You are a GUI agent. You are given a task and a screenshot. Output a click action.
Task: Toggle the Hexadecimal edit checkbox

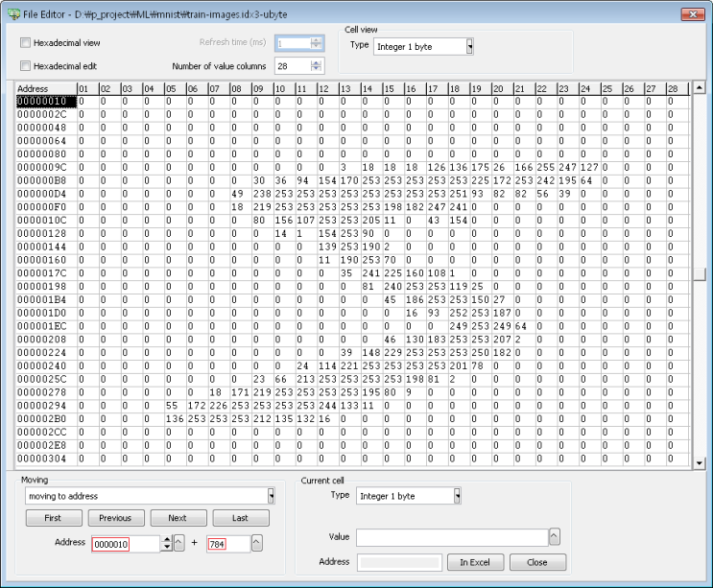26,66
